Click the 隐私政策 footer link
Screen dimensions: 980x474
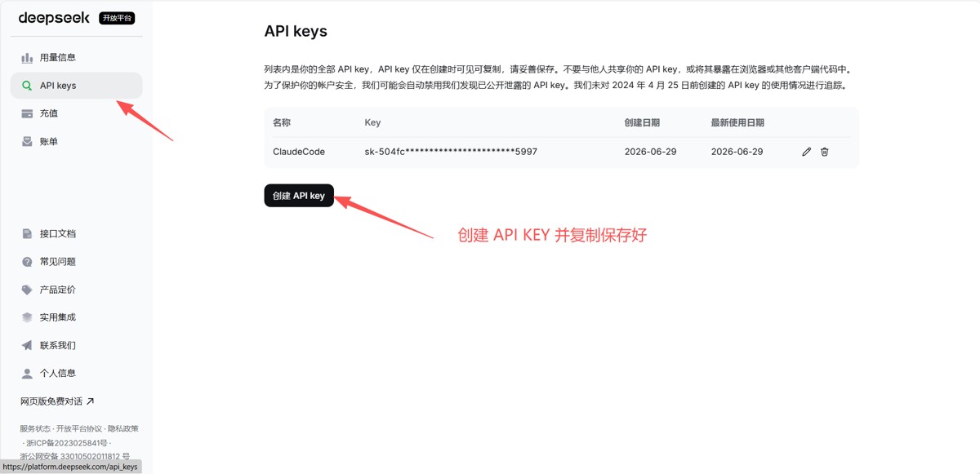pos(123,428)
